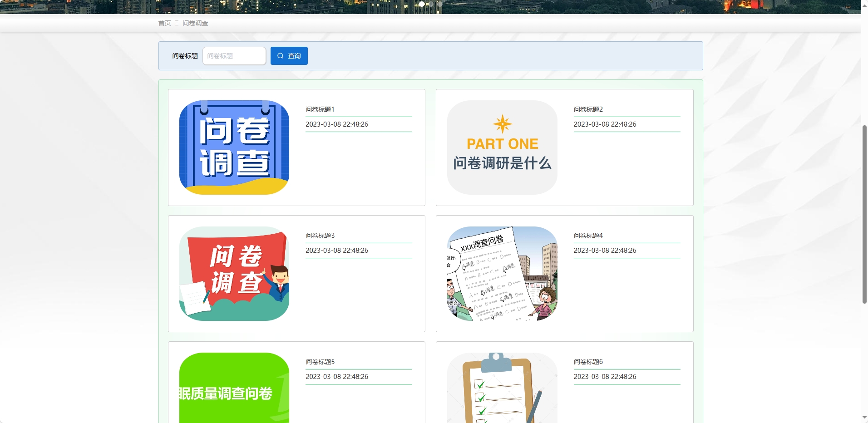
Task: Select the 问卷标题2 title text
Action: (588, 109)
